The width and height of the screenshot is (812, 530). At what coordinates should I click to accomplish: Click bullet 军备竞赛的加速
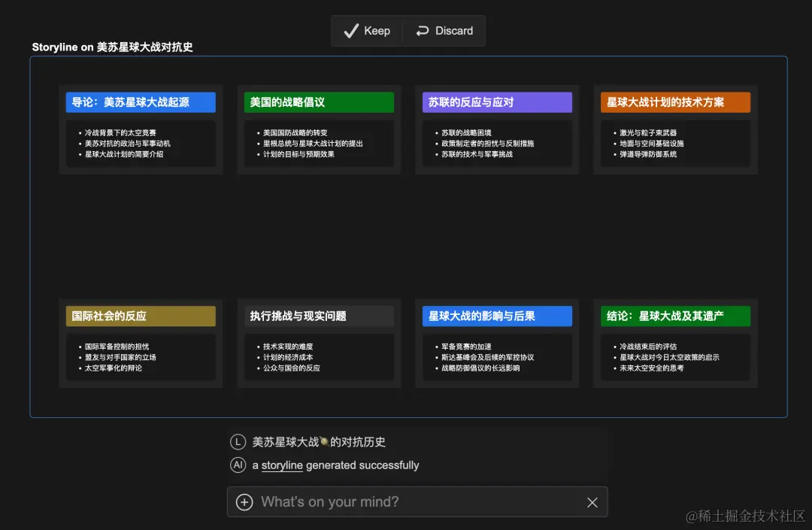click(x=466, y=347)
